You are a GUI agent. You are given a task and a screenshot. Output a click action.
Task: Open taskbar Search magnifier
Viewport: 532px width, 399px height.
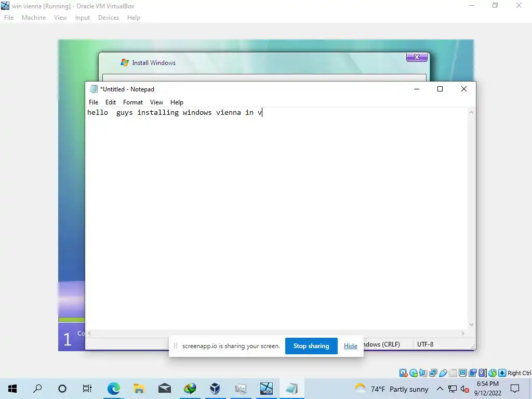point(37,389)
